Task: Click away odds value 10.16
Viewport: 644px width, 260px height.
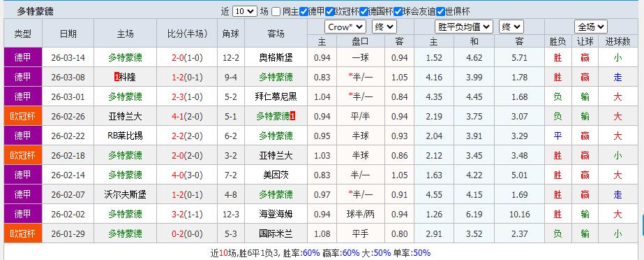Action: coord(520,214)
